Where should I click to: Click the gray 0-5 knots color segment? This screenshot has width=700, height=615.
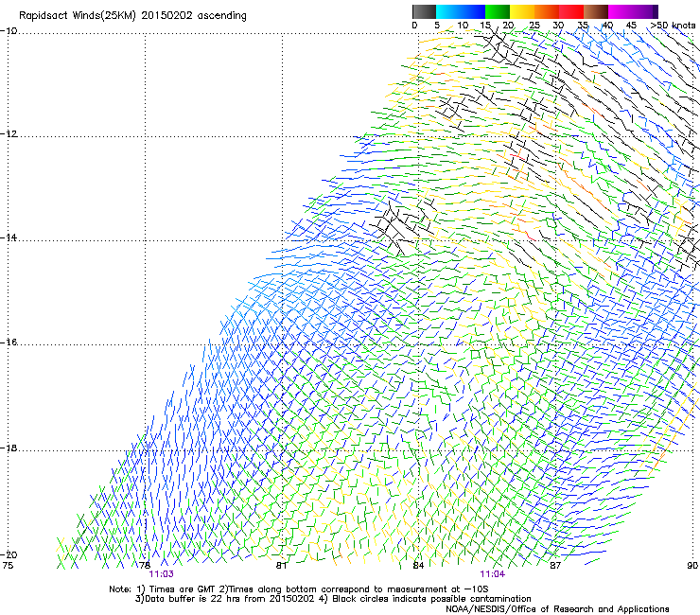click(424, 11)
